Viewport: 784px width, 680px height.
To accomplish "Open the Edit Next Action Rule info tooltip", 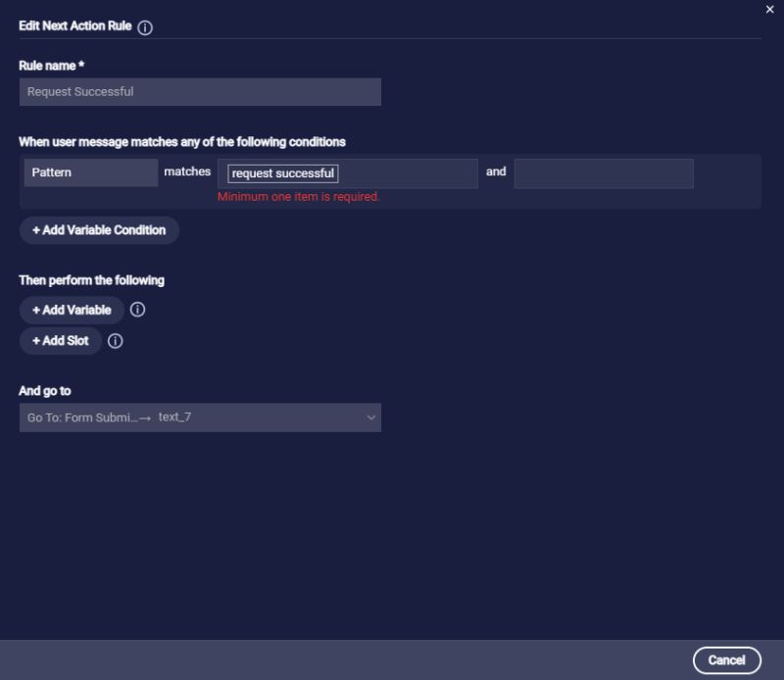I will click(144, 27).
